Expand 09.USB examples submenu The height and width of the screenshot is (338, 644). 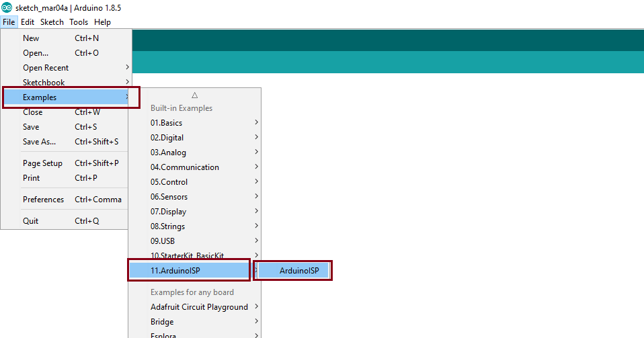click(x=195, y=241)
